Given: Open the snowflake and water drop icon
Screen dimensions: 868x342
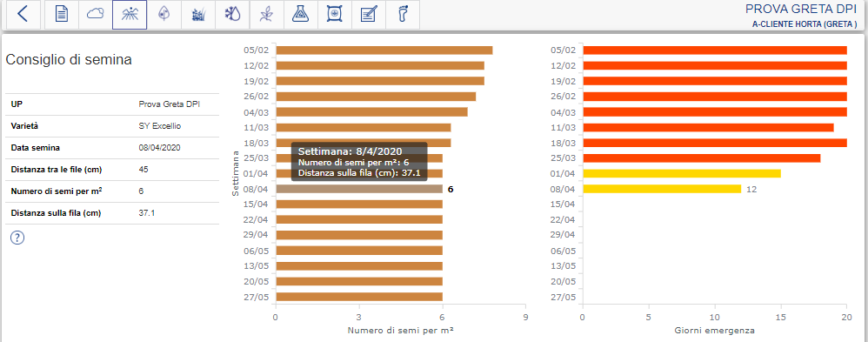Looking at the screenshot, I should 232,15.
